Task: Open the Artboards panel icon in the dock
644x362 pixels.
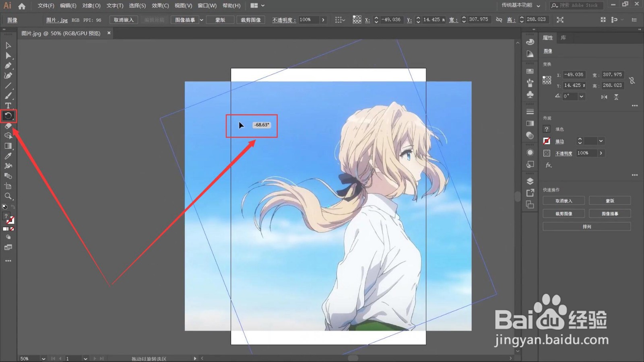Action: tap(530, 205)
